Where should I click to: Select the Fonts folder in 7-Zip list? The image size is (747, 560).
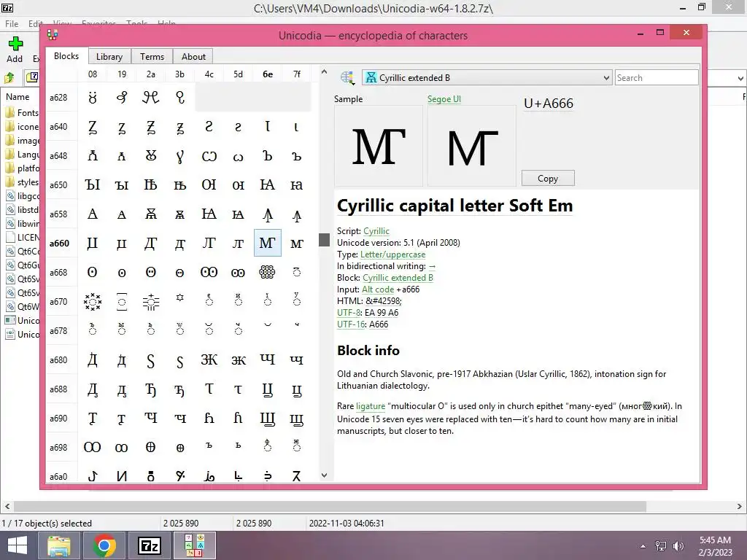[x=22, y=113]
